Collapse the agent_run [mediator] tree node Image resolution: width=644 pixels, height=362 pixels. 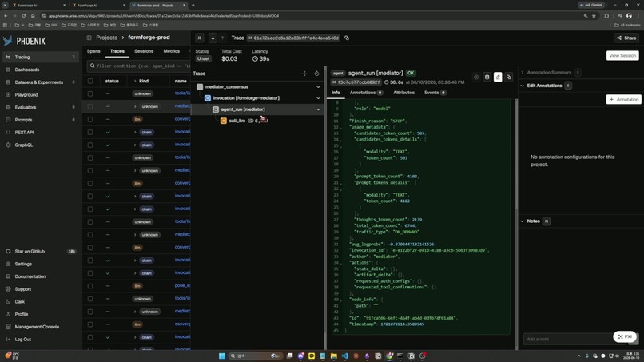318,109
